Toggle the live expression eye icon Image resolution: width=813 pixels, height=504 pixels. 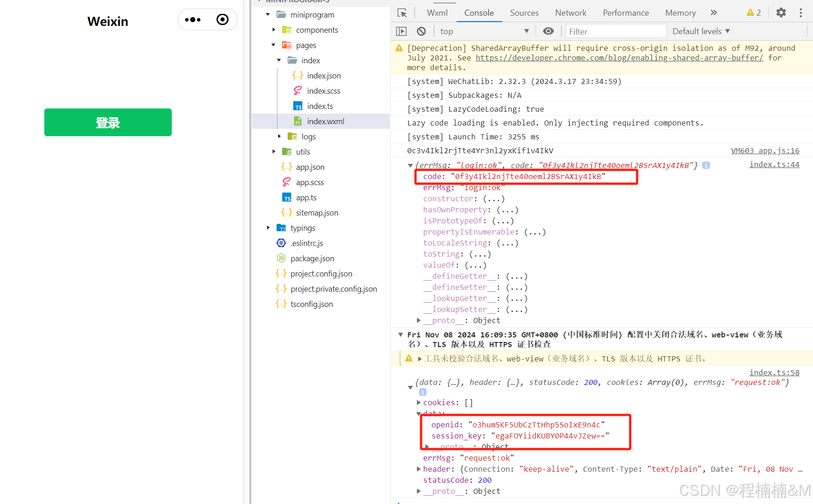(548, 31)
